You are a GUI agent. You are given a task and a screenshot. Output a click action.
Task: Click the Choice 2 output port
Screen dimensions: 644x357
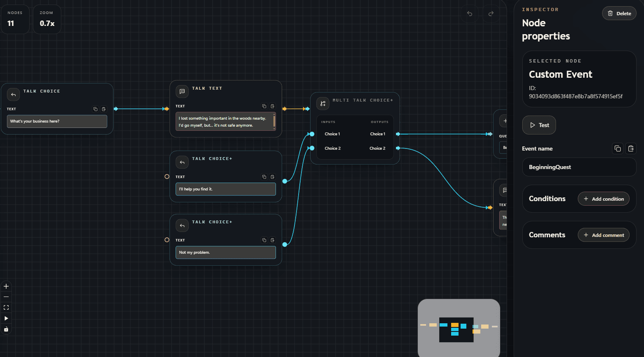pos(398,148)
